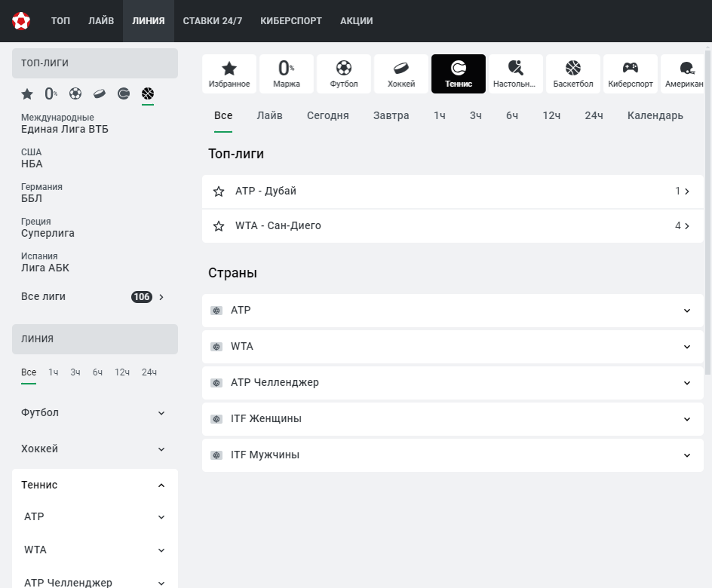Click basketball icon in Топ-лиги sidebar

tap(148, 94)
